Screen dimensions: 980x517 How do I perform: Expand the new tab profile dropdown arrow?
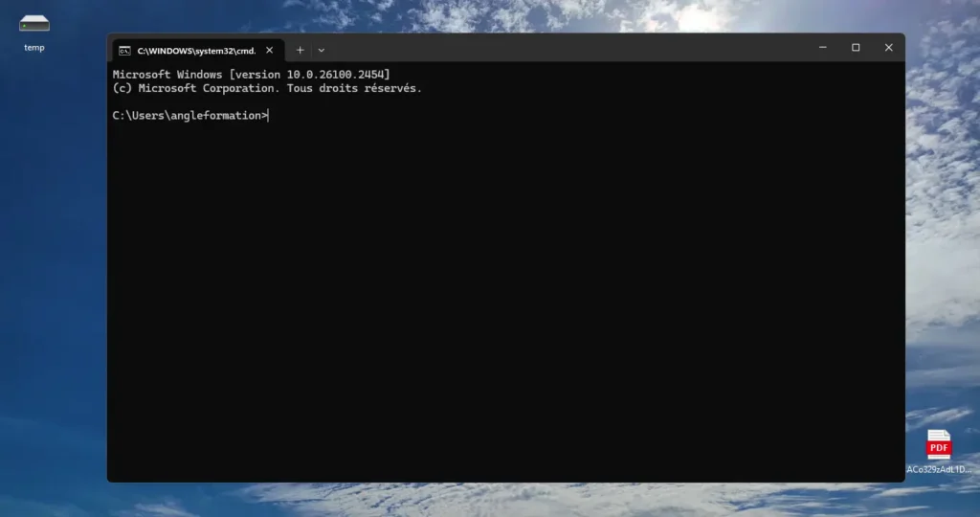pyautogui.click(x=322, y=50)
